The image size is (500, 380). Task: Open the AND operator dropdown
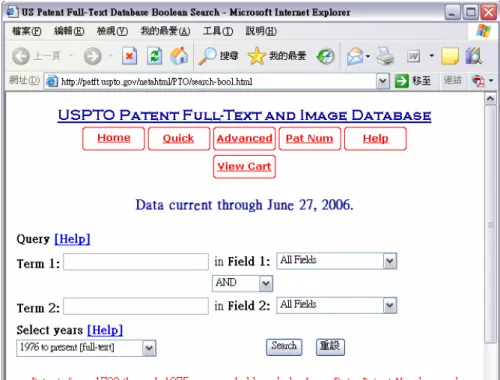(x=243, y=283)
